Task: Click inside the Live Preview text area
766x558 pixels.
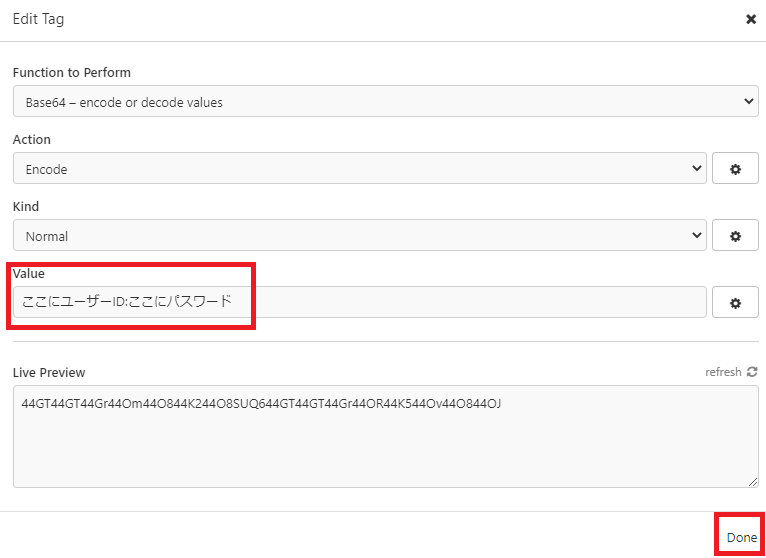Action: [386, 436]
